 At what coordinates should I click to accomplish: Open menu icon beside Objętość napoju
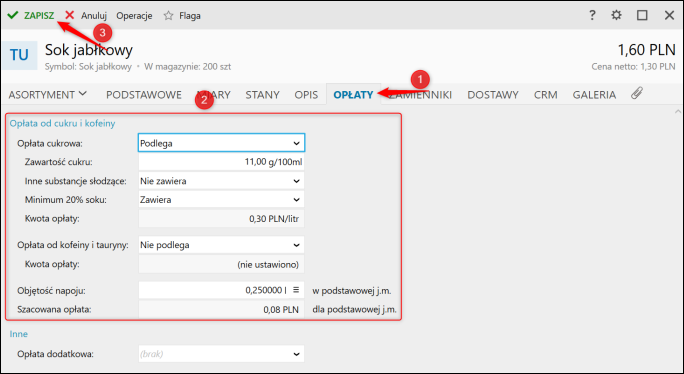(x=296, y=290)
